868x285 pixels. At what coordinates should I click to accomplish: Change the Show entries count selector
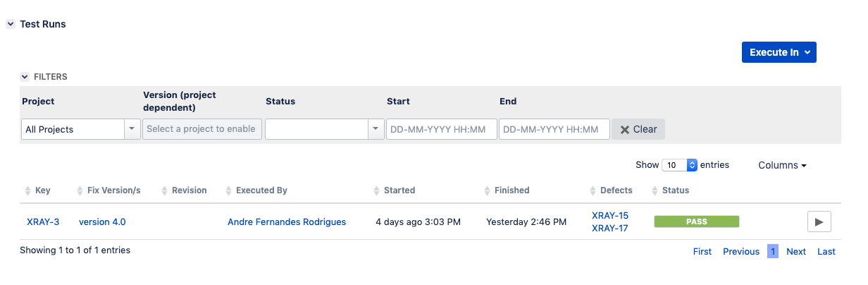point(679,165)
